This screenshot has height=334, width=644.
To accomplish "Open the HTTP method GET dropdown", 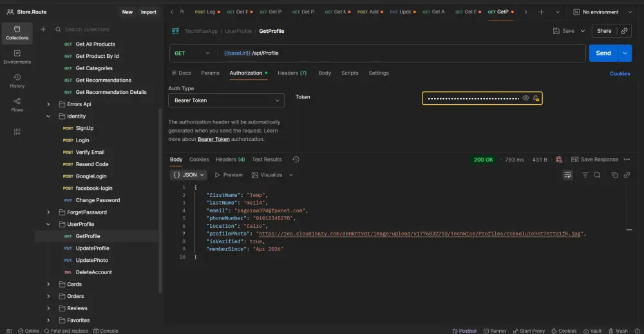I will [192, 53].
